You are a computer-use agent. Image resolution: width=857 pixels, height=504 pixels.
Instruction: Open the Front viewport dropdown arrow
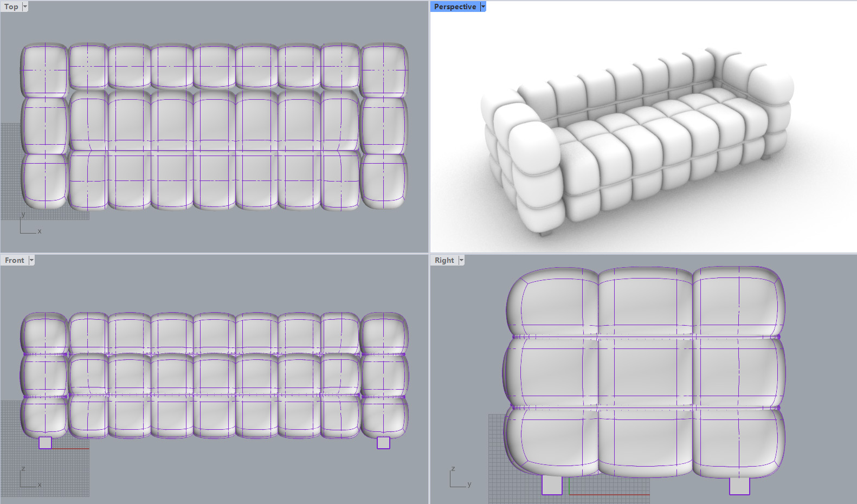click(x=31, y=260)
